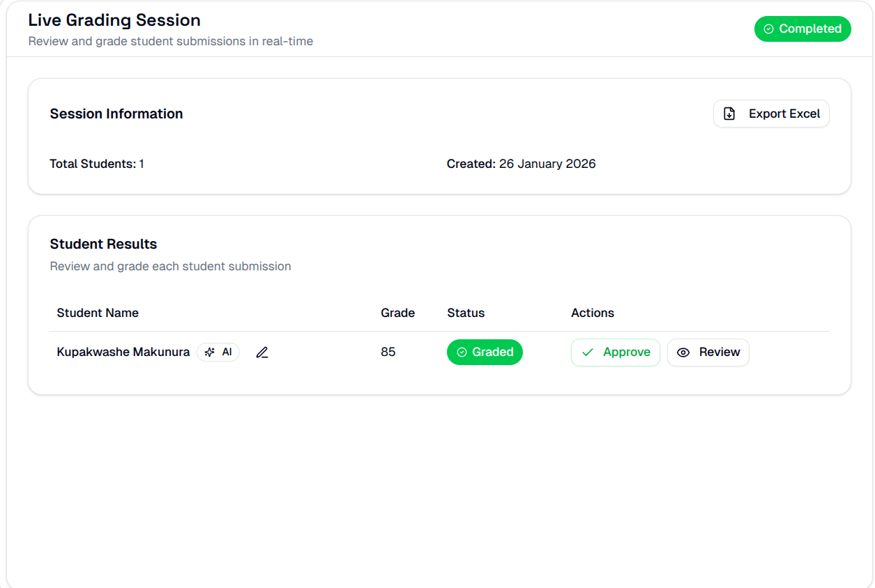Click the Completed status badge
Screen dimensions: 875x588
[802, 29]
